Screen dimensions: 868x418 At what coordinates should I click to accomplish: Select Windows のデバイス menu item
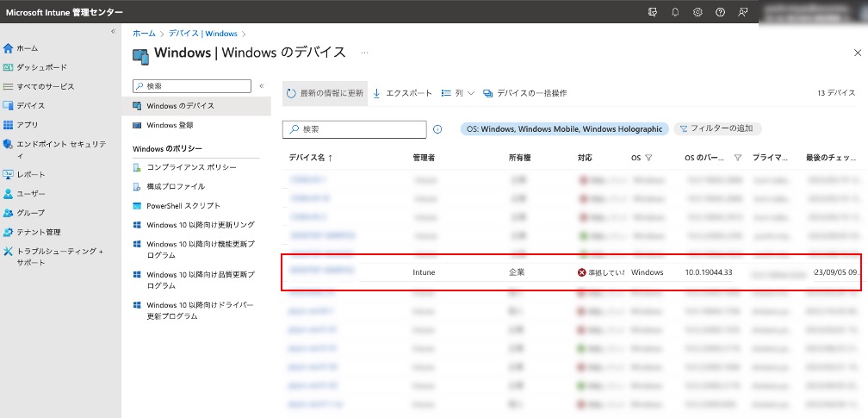pyautogui.click(x=196, y=105)
